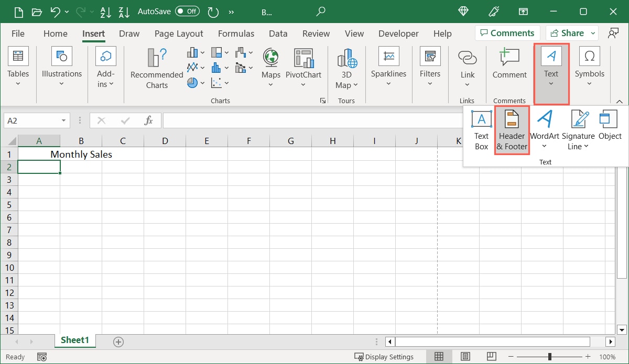Image resolution: width=629 pixels, height=364 pixels.
Task: Add a new sheet with the plus button
Action: [118, 341]
